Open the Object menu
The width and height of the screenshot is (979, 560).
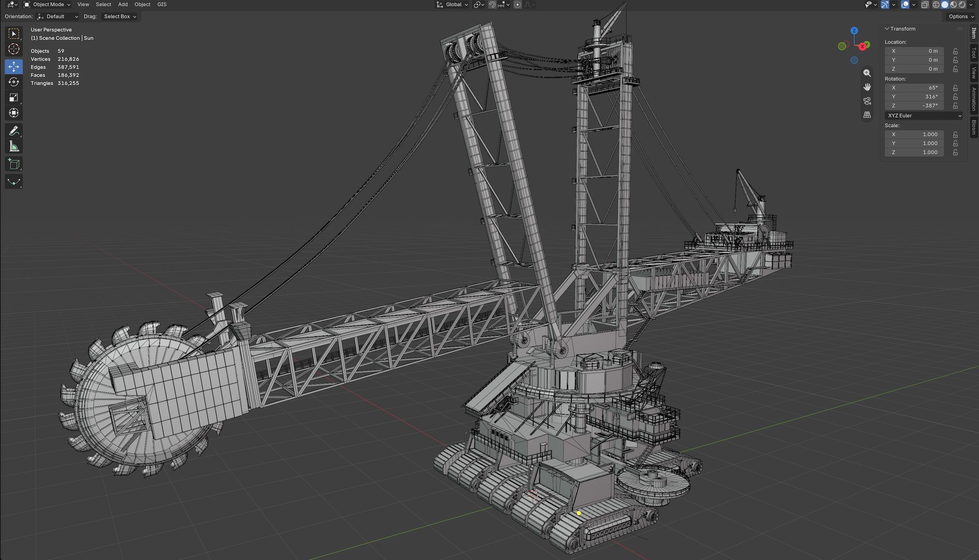click(x=142, y=5)
